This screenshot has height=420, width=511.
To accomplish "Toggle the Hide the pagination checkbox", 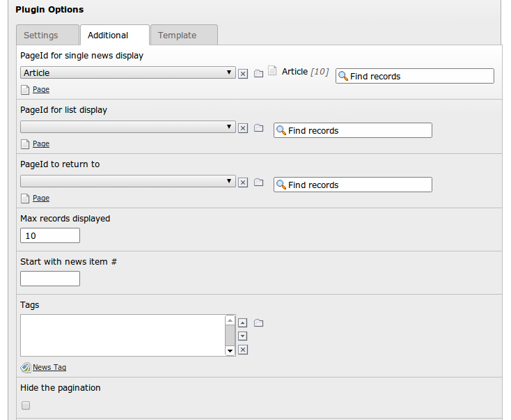I will click(26, 405).
